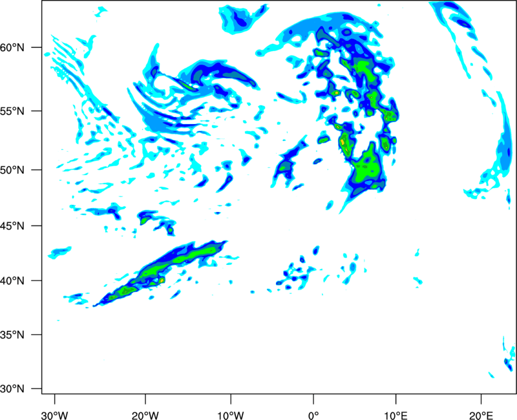This screenshot has width=517, height=420.
Task: Click the 30°W longitude label
Action: [x=55, y=415]
